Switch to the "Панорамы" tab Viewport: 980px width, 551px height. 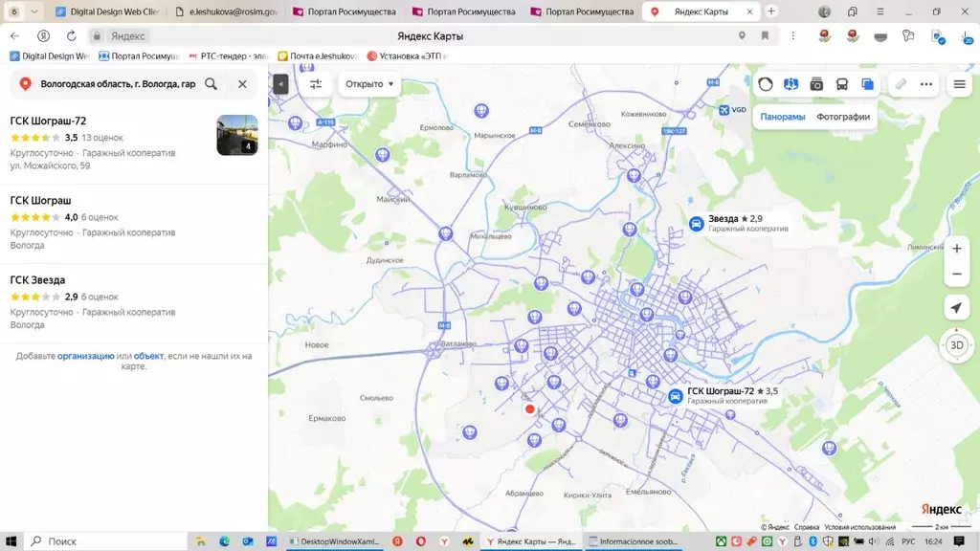(783, 117)
